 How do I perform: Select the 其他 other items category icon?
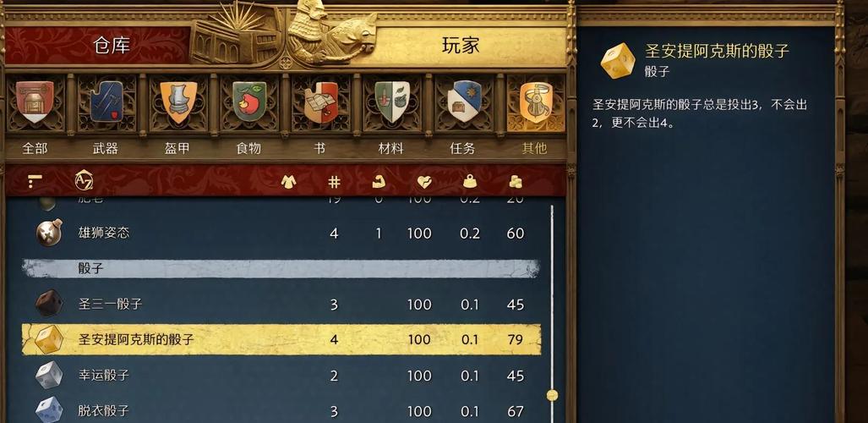[x=535, y=103]
